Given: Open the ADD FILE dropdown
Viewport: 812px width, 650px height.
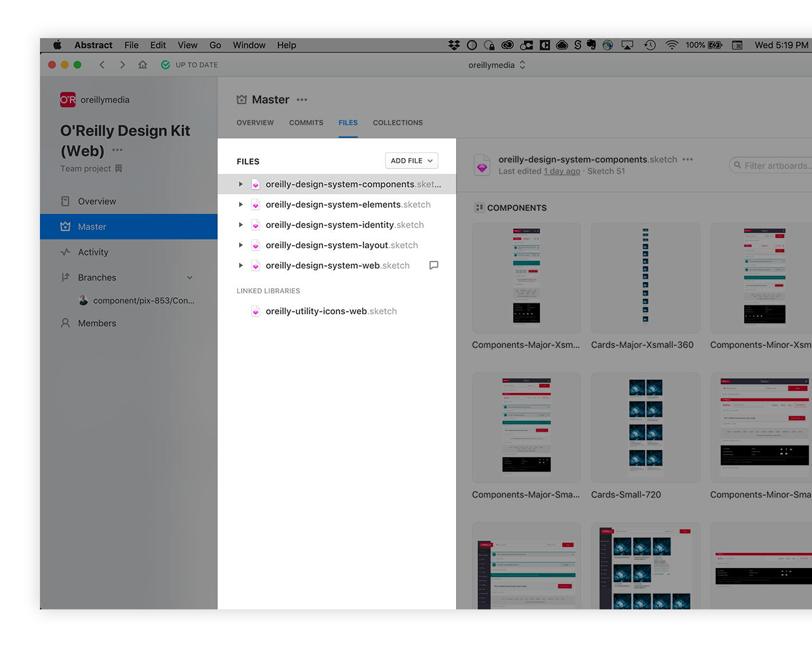Looking at the screenshot, I should [412, 161].
